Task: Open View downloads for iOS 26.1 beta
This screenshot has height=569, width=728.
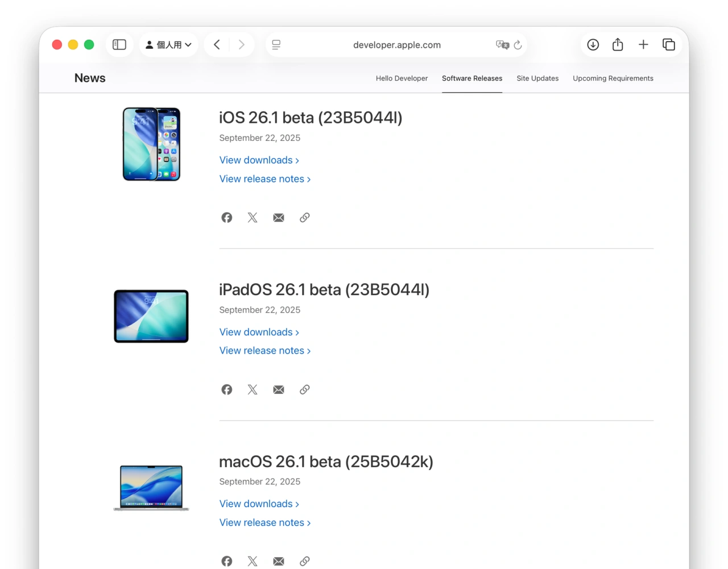Action: tap(256, 160)
